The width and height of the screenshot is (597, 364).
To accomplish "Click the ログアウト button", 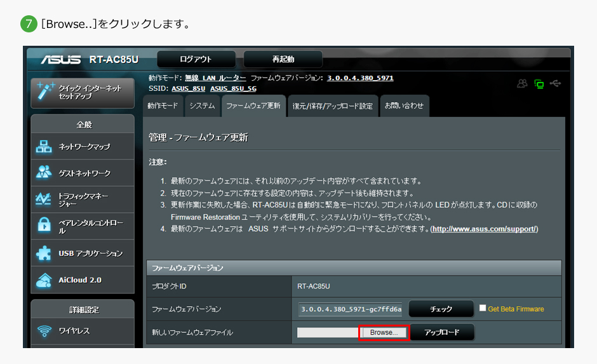I will 196,60.
